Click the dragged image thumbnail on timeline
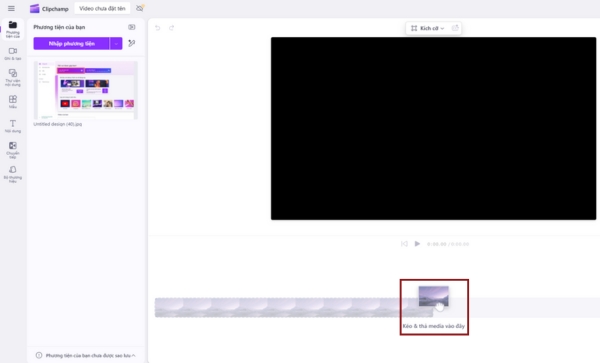The image size is (600, 363). click(x=434, y=296)
